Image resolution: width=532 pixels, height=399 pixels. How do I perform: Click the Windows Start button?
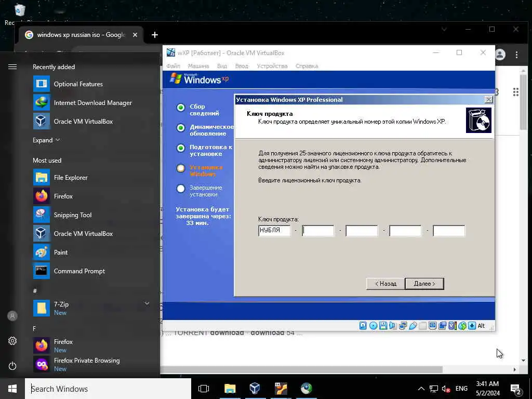pos(12,389)
